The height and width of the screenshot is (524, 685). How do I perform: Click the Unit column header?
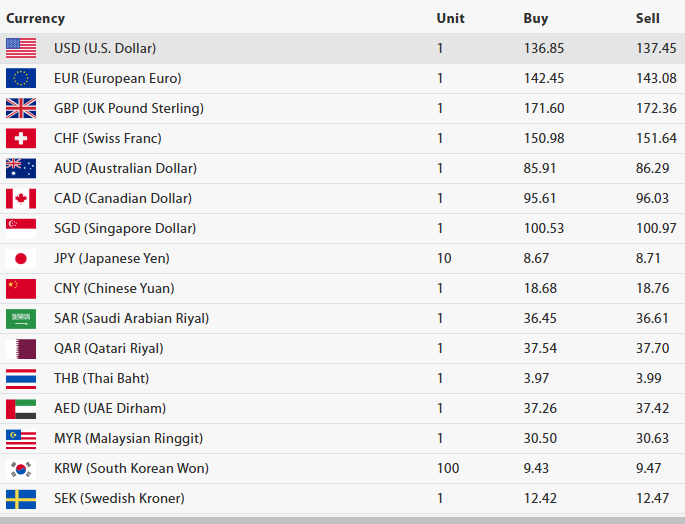point(450,18)
